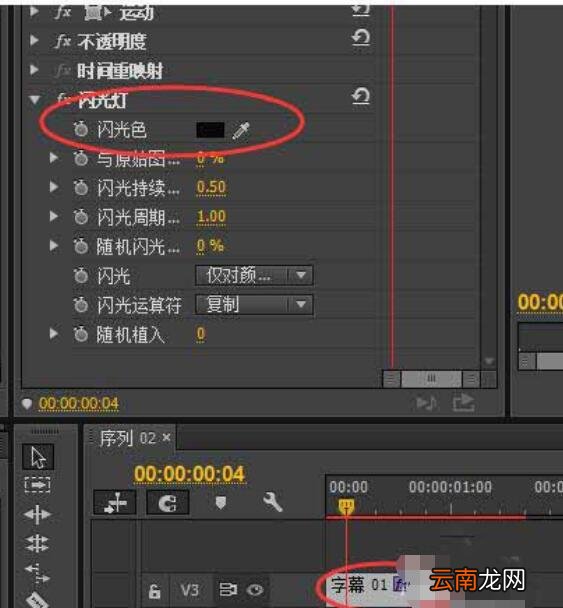
Task: Toggle animation stopwatch for 闪光色
Action: click(x=81, y=129)
